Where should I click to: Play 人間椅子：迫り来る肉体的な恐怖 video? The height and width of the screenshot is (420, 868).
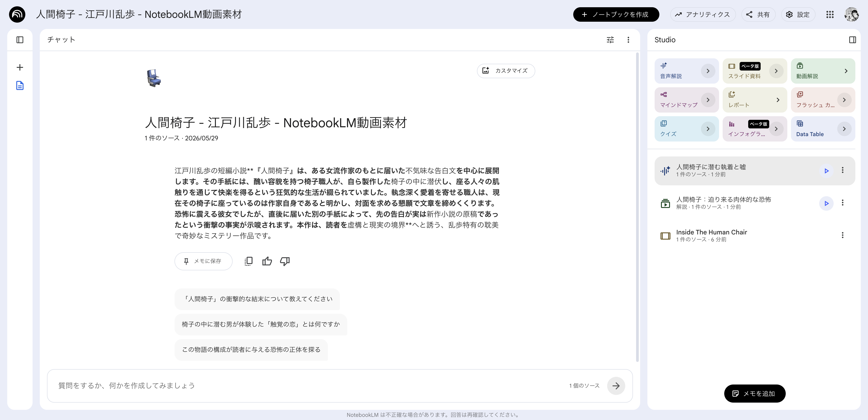point(826,203)
